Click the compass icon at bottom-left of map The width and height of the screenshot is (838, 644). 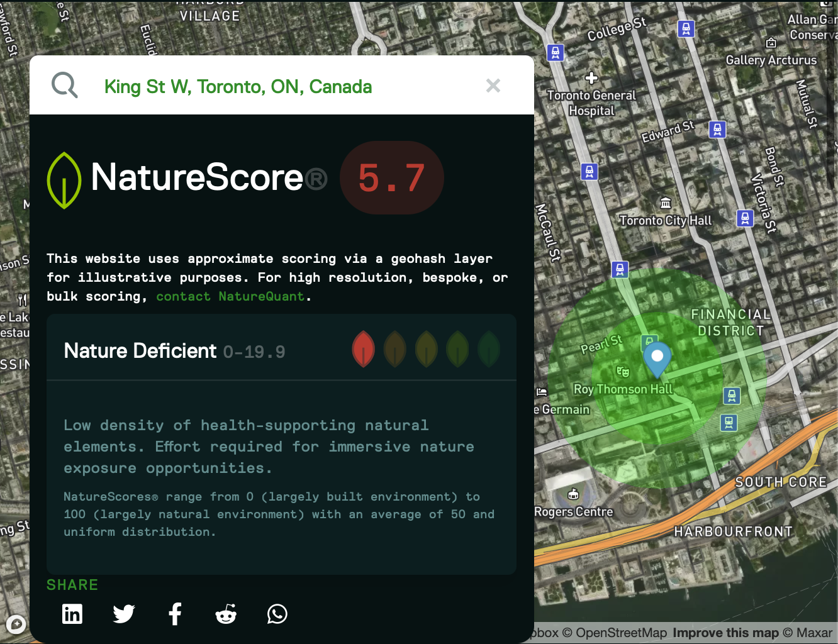16,625
